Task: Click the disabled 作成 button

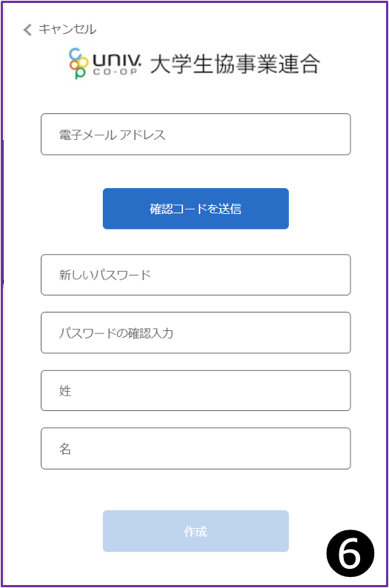Action: pos(196,531)
